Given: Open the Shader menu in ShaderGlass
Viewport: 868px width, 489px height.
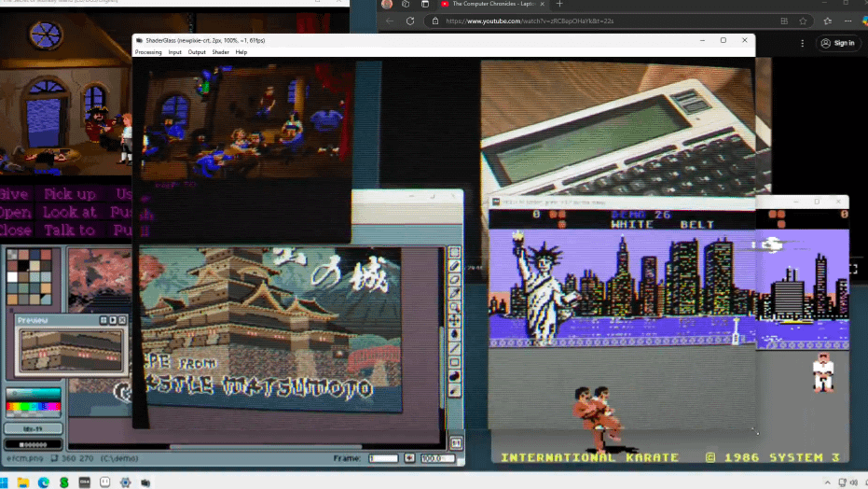Looking at the screenshot, I should (x=220, y=52).
